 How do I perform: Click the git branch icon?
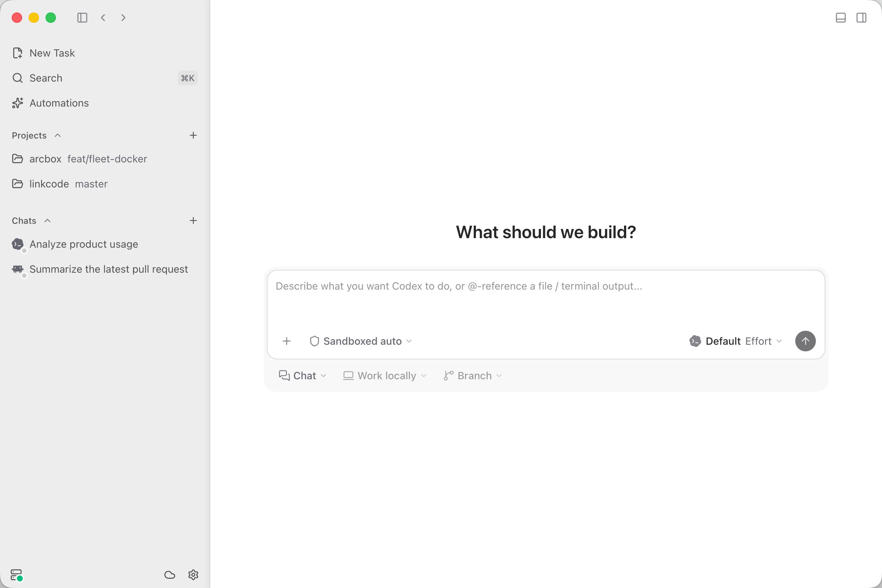click(448, 375)
